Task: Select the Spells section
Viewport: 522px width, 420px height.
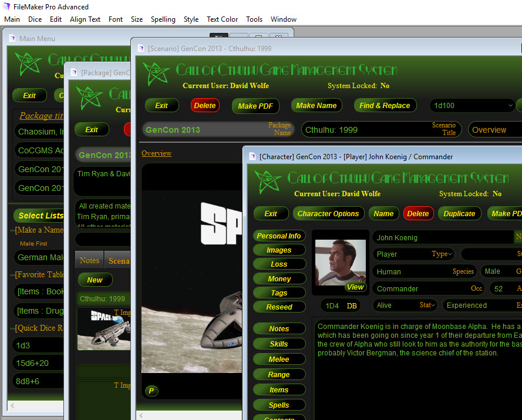Action: [x=279, y=405]
